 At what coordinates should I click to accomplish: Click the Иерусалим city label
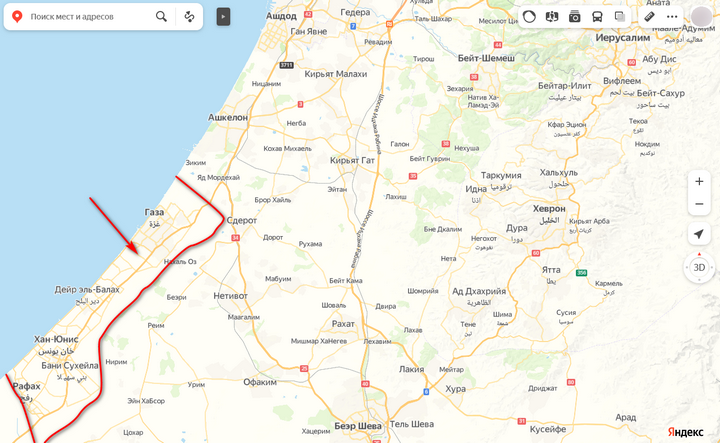point(623,38)
